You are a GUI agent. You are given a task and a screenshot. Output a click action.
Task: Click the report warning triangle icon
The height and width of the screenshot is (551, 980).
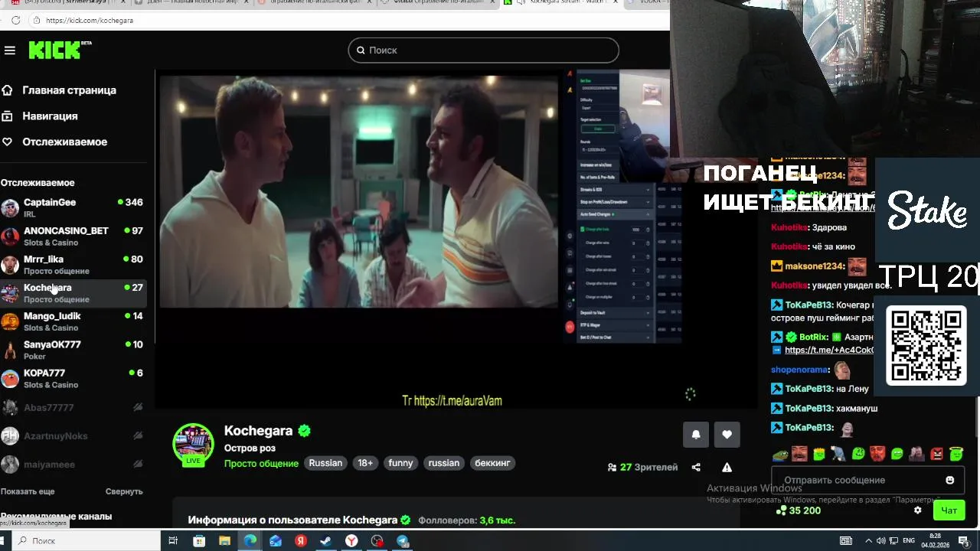727,468
